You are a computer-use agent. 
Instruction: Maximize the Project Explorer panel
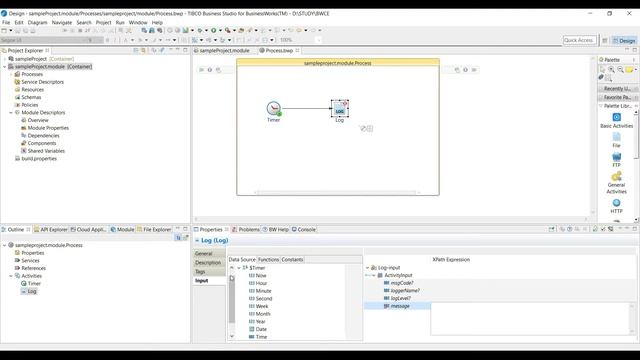[x=185, y=50]
